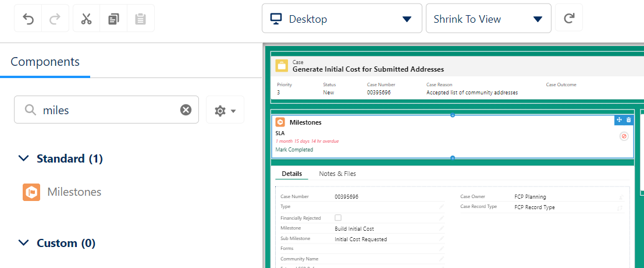Open the Details tab
Image resolution: width=644 pixels, height=268 pixels.
[x=291, y=174]
